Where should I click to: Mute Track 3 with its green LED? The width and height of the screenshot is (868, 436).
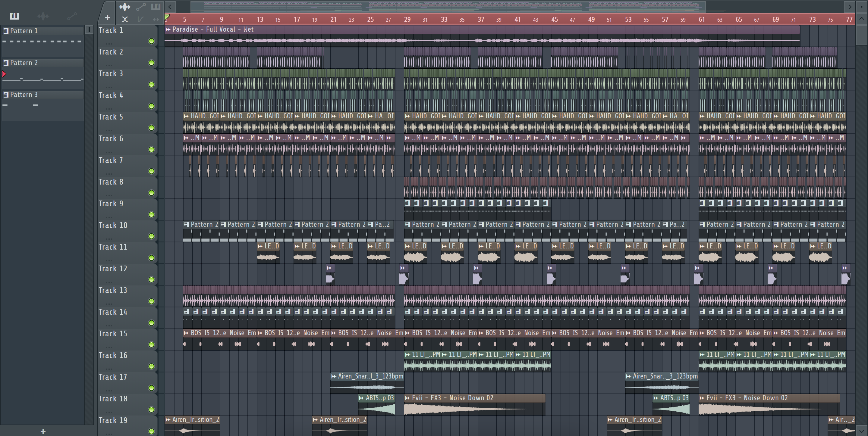151,85
